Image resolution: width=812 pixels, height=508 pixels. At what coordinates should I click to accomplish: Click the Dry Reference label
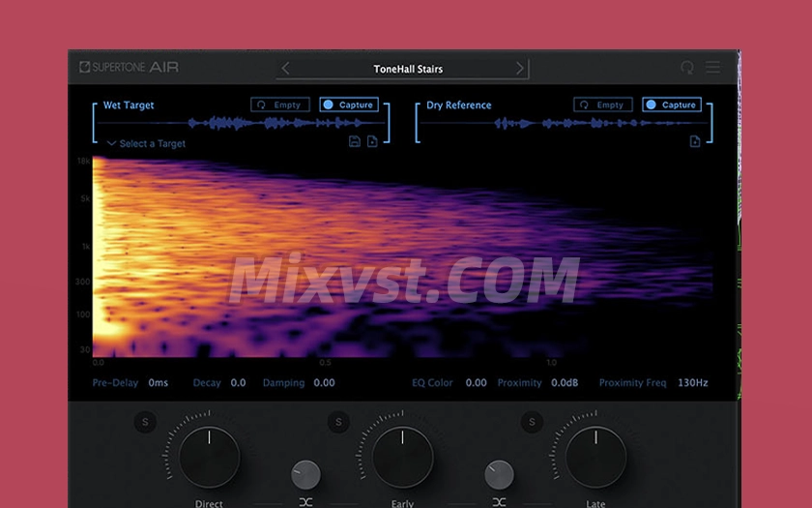[459, 105]
